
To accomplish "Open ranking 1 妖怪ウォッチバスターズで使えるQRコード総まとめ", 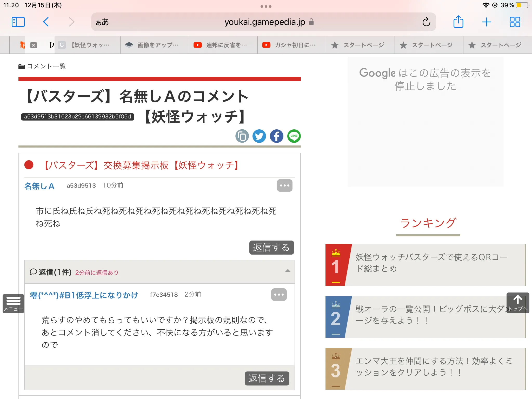I will click(x=425, y=265).
